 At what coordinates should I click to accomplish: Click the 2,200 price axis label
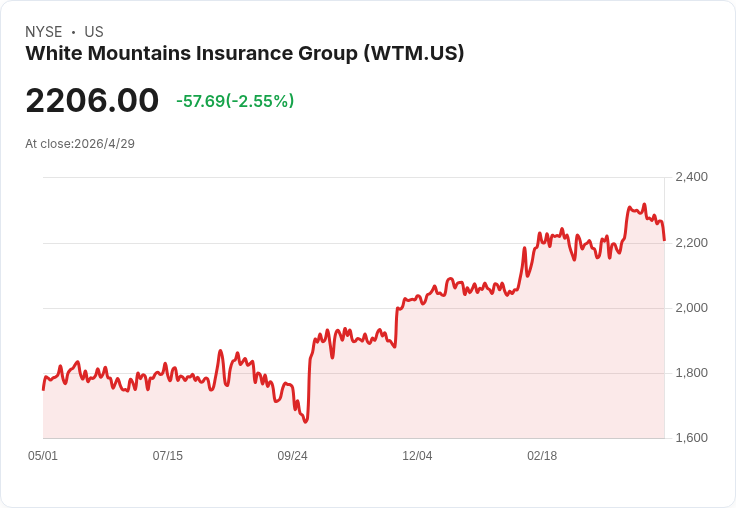691,243
